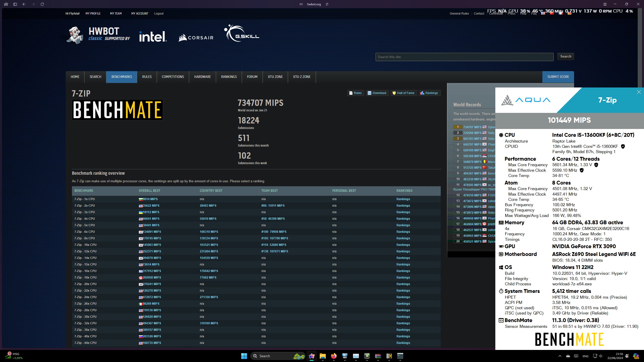Click in the Windows taskbar search box

point(278,356)
